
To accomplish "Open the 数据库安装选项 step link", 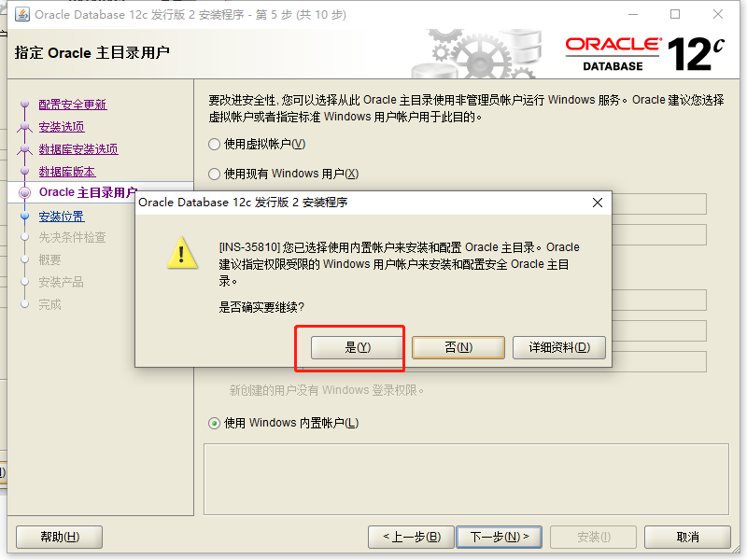I will [78, 149].
